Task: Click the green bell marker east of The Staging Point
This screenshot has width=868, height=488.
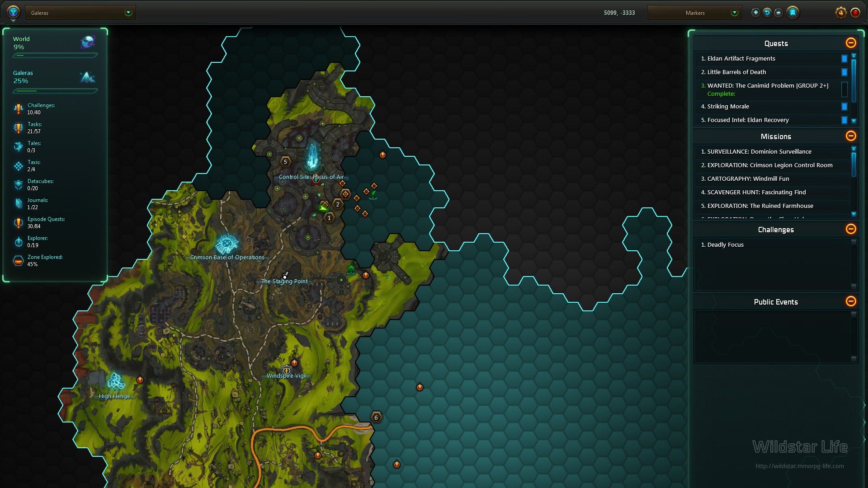Action: click(350, 270)
